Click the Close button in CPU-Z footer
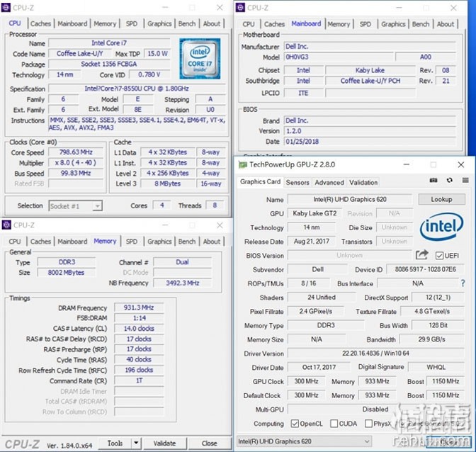The width and height of the screenshot is (476, 452). (x=210, y=443)
